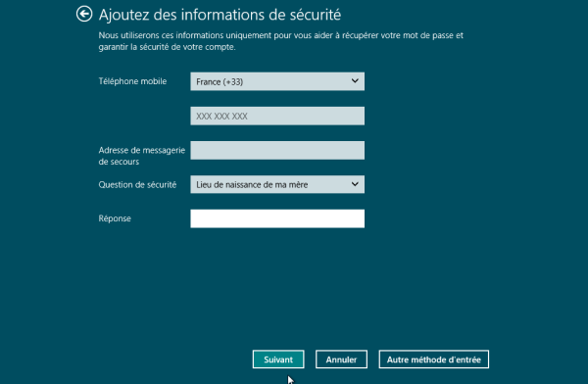Screen dimensions: 588x384
Task: Click the Téléphone mobile label
Action: pos(132,81)
